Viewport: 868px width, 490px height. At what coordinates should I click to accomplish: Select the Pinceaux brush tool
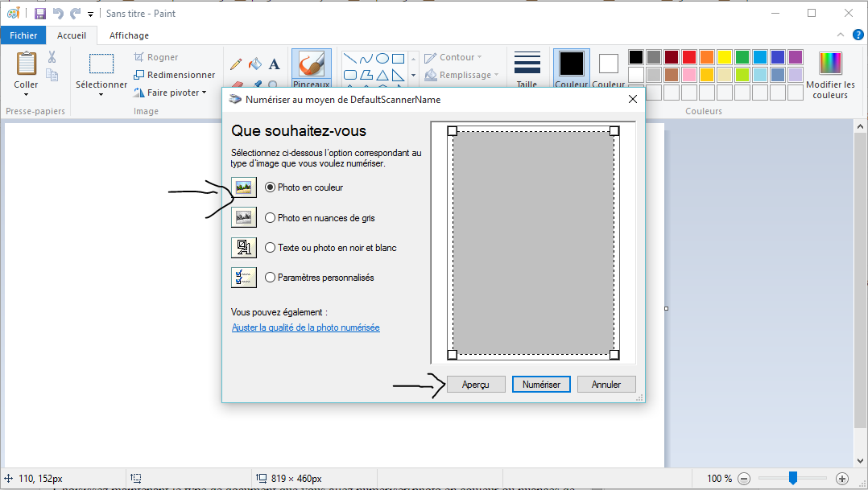pyautogui.click(x=312, y=68)
